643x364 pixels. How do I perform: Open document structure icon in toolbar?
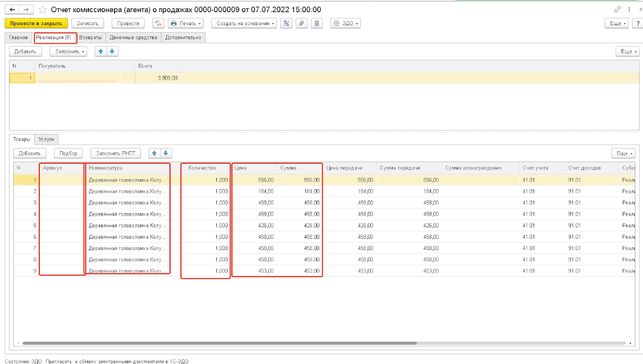[x=286, y=23]
